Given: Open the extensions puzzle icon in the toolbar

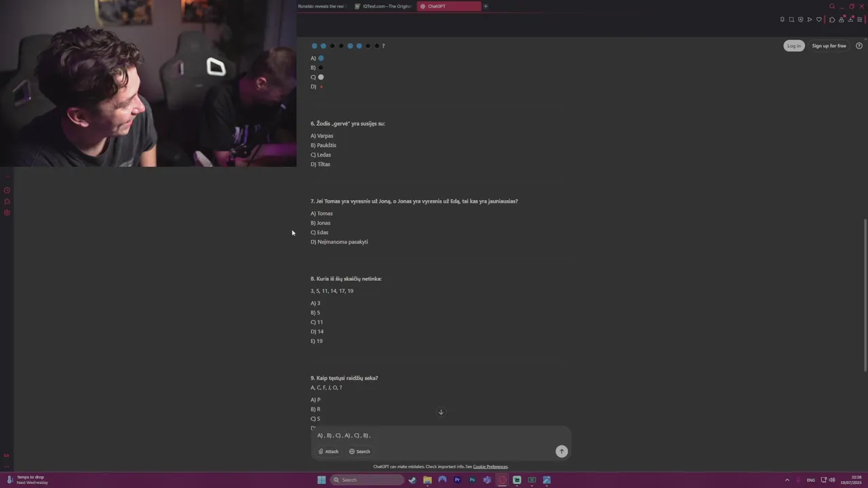Looking at the screenshot, I should pos(832,20).
